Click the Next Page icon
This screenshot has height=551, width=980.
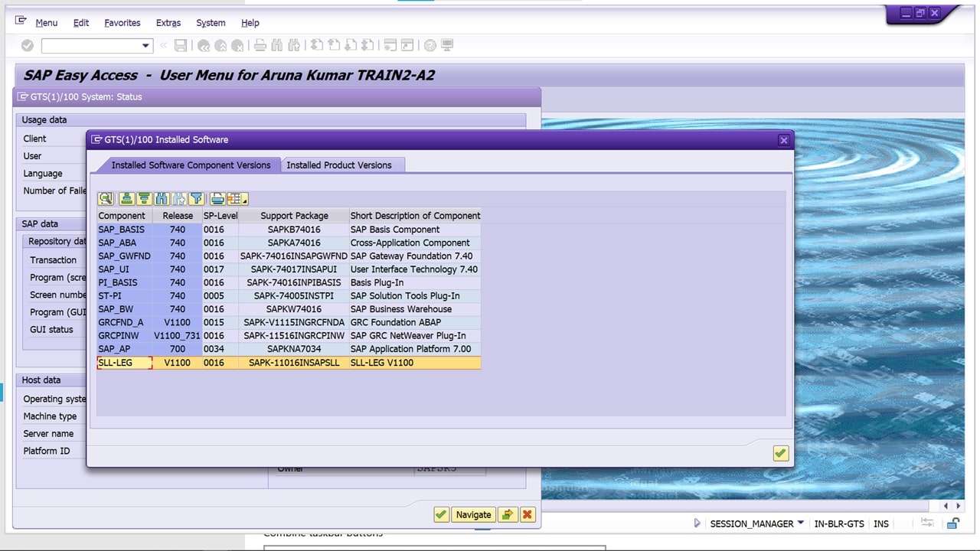coord(350,46)
